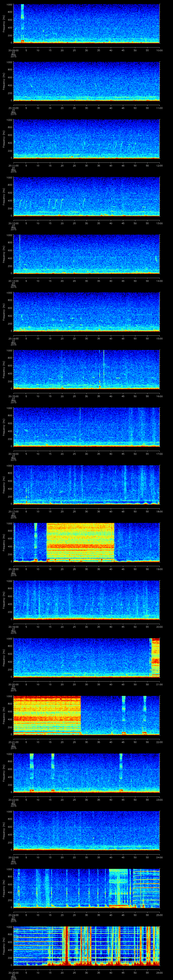
Task: Click the 25:00 end time label
Action: [159, 915]
